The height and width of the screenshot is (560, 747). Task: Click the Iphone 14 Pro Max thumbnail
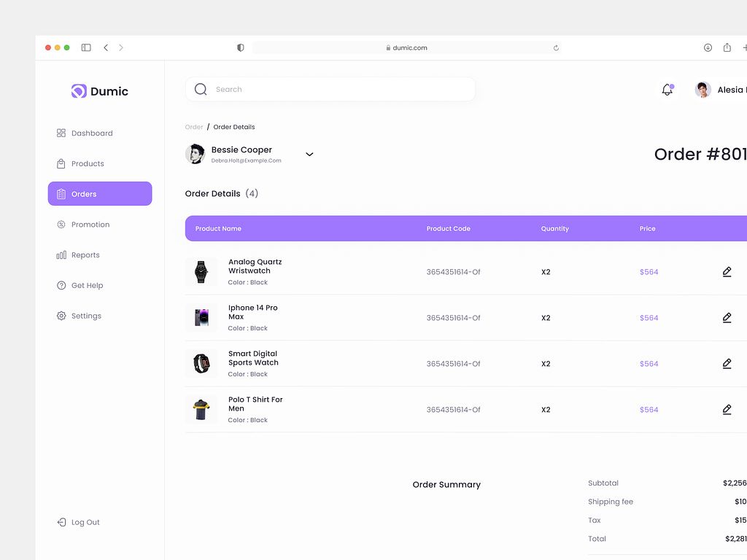201,318
